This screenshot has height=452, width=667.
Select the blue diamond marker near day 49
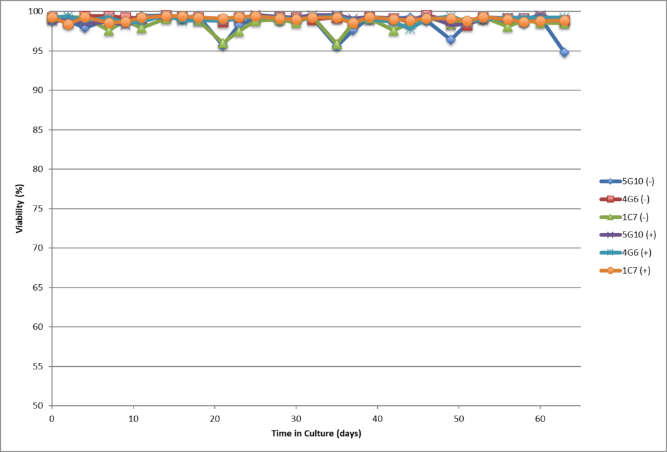(x=451, y=39)
